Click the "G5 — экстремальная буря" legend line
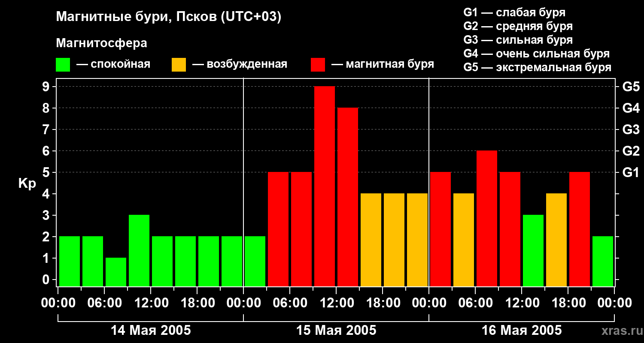Image resolution: width=644 pixels, height=343 pixels. pyautogui.click(x=537, y=68)
